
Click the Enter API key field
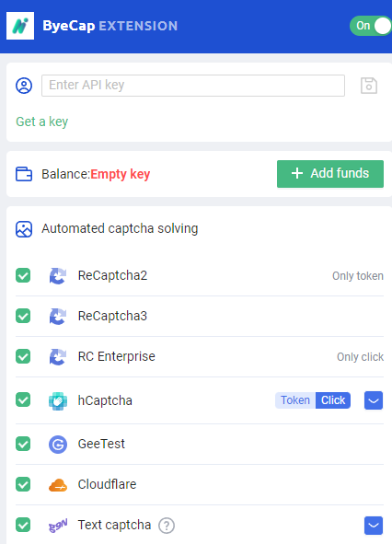tap(193, 86)
